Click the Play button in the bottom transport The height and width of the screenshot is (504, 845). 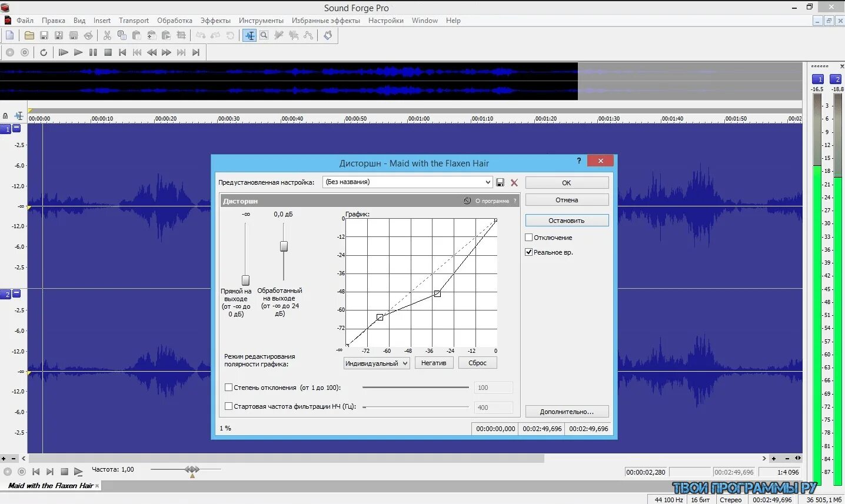pyautogui.click(x=78, y=472)
